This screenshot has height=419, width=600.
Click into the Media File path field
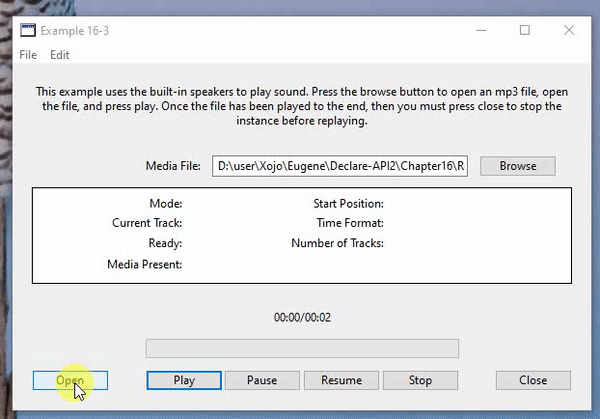340,166
